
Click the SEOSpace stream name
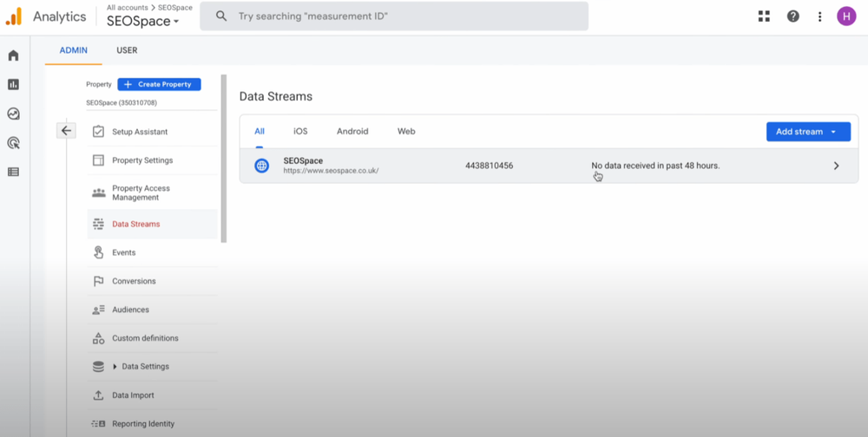click(x=303, y=160)
